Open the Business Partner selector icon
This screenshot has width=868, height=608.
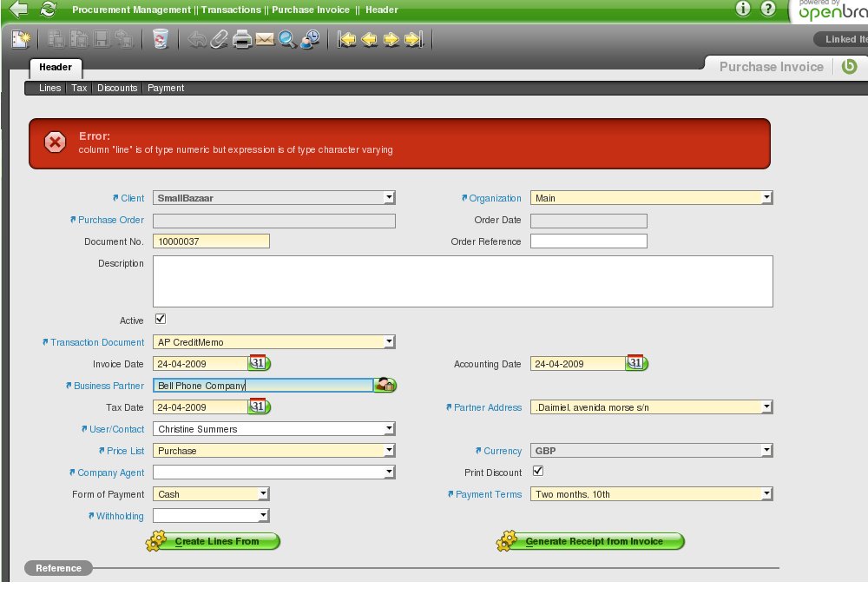pyautogui.click(x=385, y=385)
